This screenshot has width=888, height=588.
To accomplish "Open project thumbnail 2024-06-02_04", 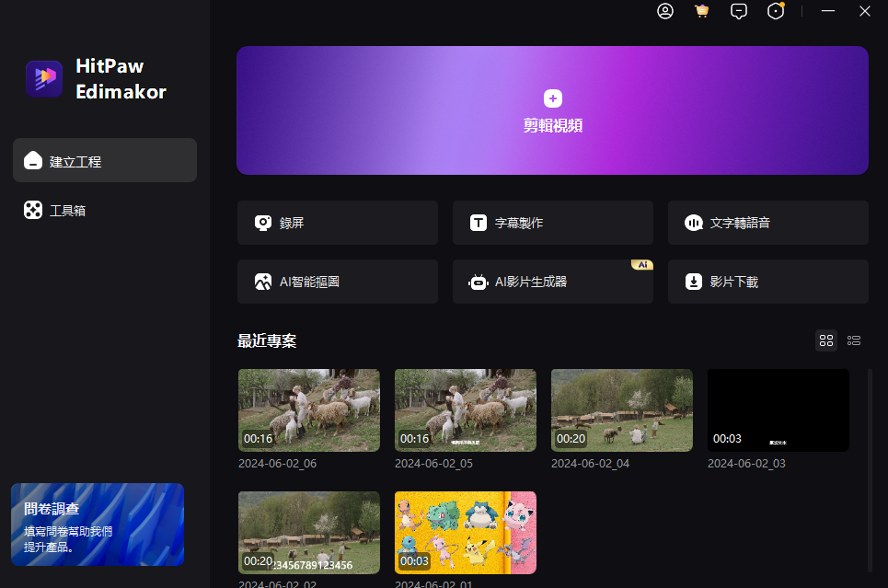I will (x=622, y=410).
